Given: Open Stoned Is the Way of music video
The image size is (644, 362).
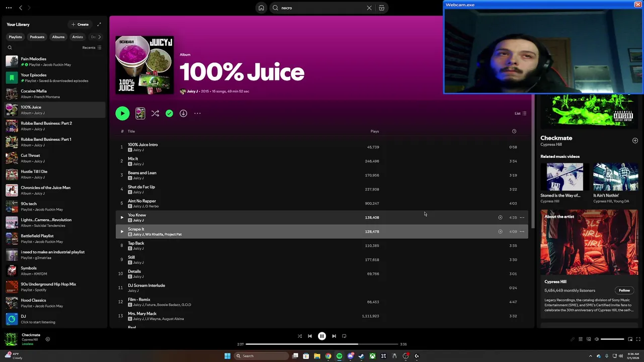Looking at the screenshot, I should click(565, 184).
